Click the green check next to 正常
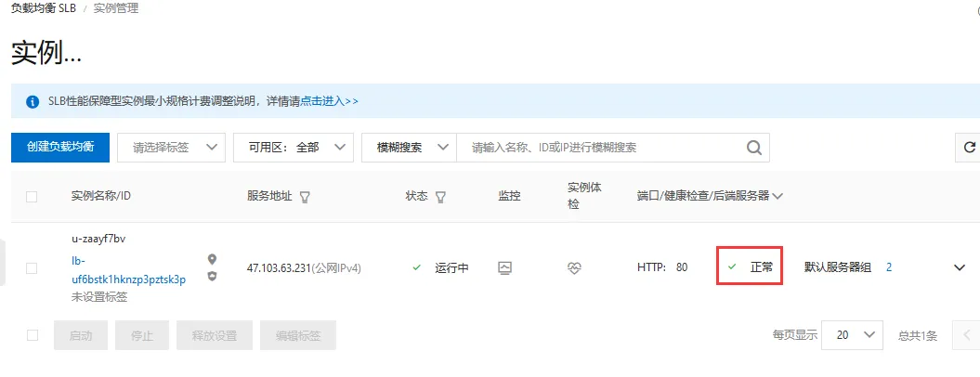 [732, 266]
